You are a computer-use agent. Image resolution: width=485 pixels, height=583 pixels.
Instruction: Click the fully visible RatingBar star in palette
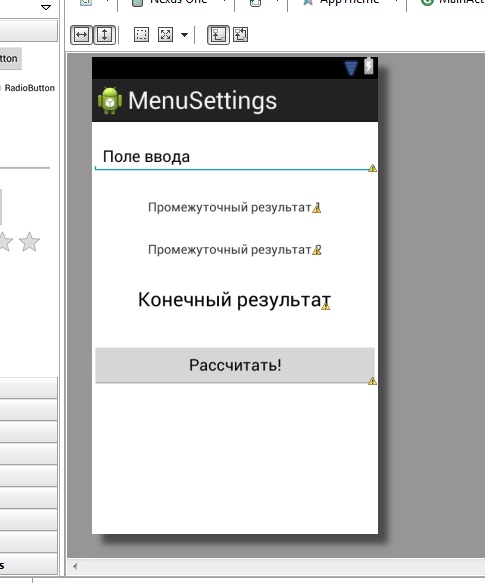29,242
